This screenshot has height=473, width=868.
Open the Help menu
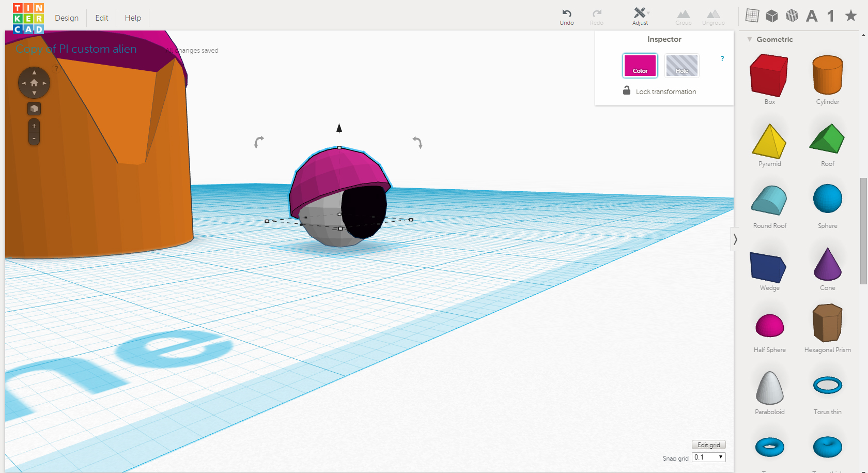coord(133,18)
